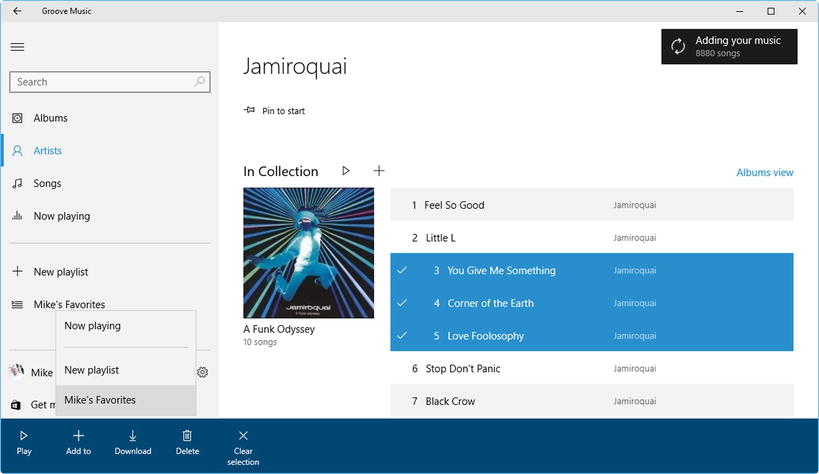Click artist Jamiroquai on Feel So Good row
The height and width of the screenshot is (474, 819).
(635, 205)
